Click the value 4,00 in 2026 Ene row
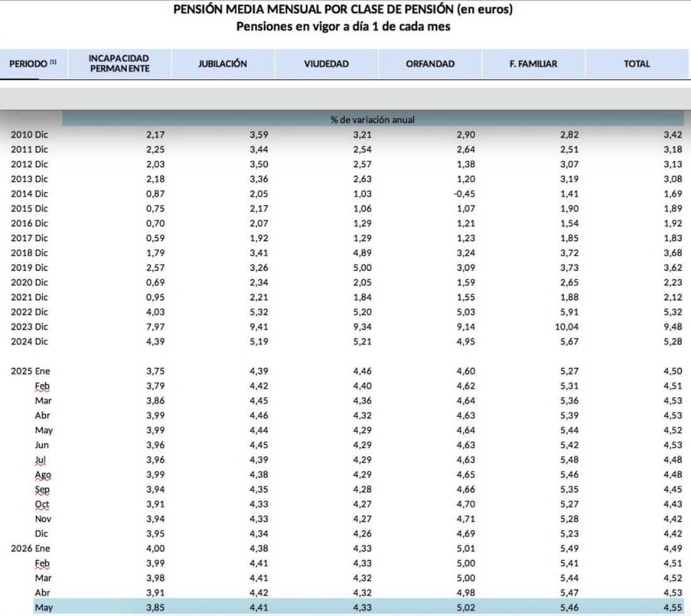 pos(155,549)
